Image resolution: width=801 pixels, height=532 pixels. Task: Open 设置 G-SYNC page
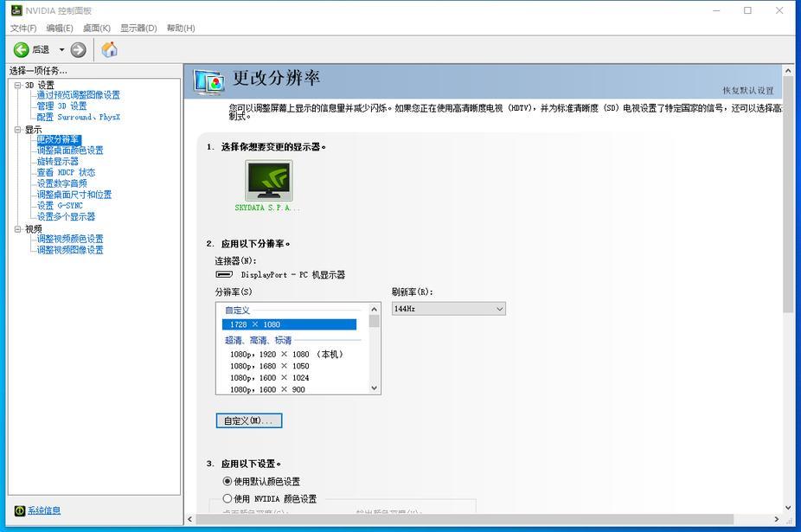[x=60, y=205]
